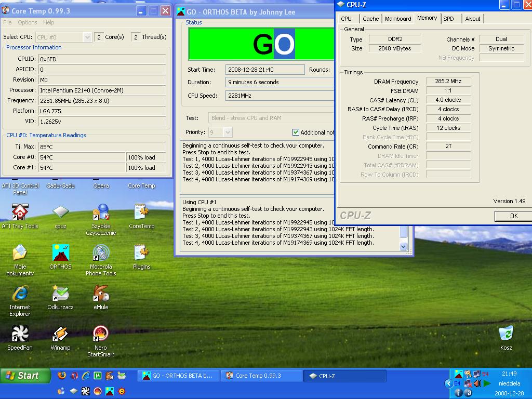This screenshot has width=532, height=399.
Task: Open the Test type combo box in ORTHOS
Action: point(271,118)
